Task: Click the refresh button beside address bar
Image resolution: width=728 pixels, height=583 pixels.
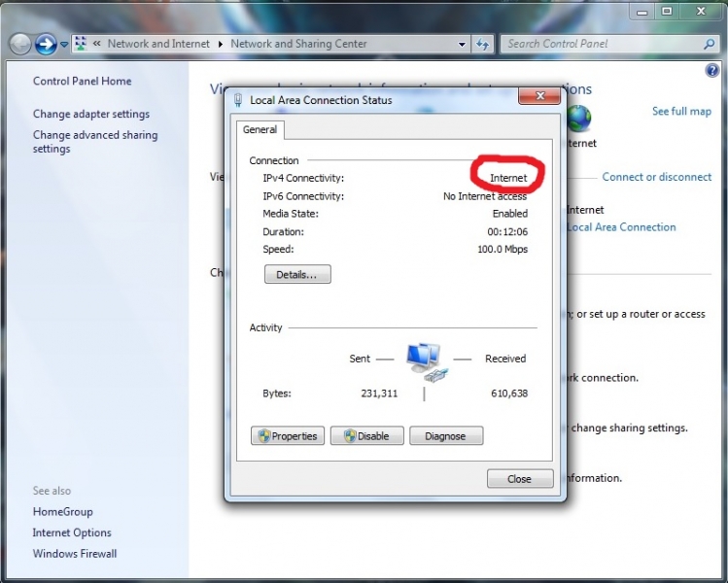Action: [483, 44]
